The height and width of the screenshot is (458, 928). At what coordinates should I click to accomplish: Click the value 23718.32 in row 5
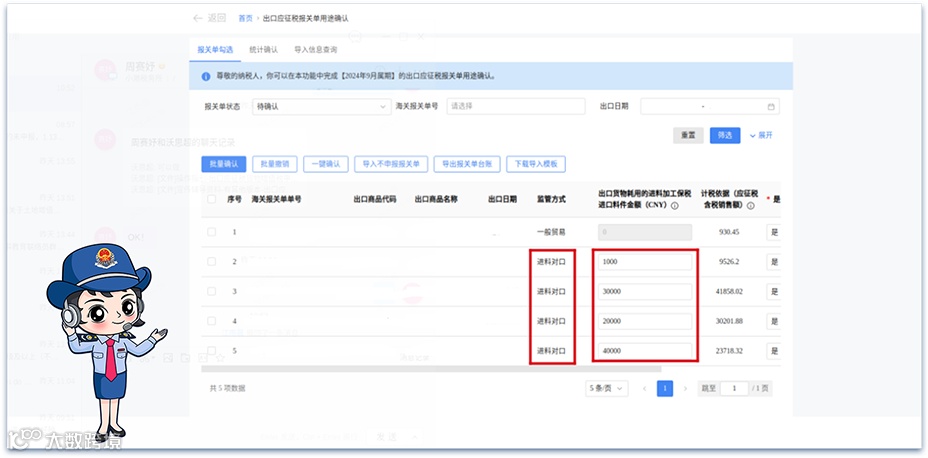pos(729,350)
